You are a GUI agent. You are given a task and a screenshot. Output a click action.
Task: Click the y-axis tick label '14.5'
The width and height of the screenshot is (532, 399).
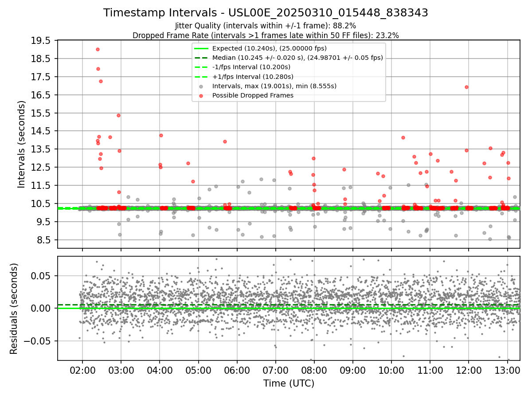pyautogui.click(x=41, y=131)
